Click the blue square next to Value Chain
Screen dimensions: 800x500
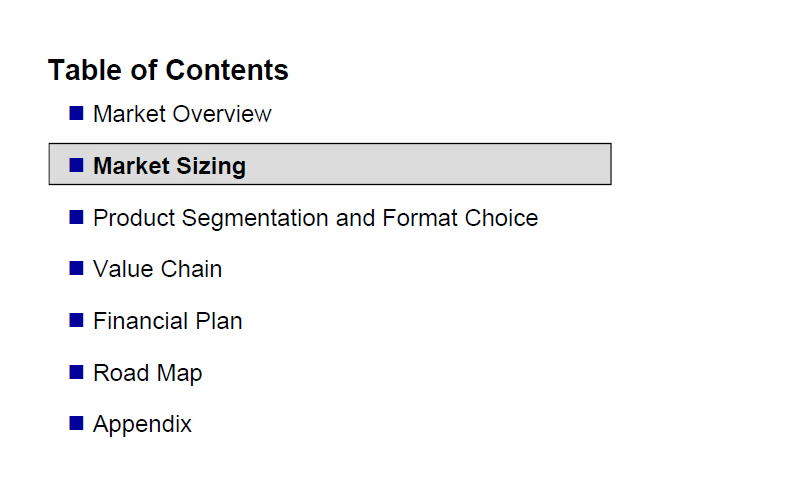click(x=76, y=268)
